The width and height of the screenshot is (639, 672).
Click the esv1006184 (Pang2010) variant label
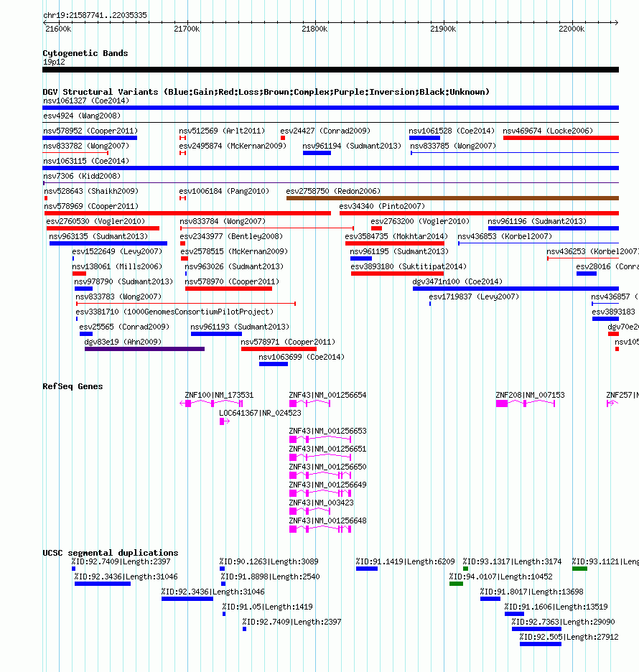pyautogui.click(x=224, y=191)
